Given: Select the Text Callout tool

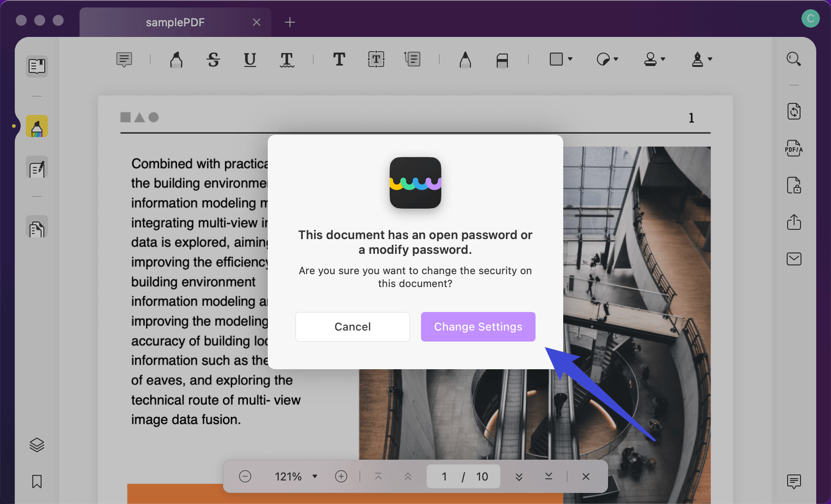Looking at the screenshot, I should [412, 59].
